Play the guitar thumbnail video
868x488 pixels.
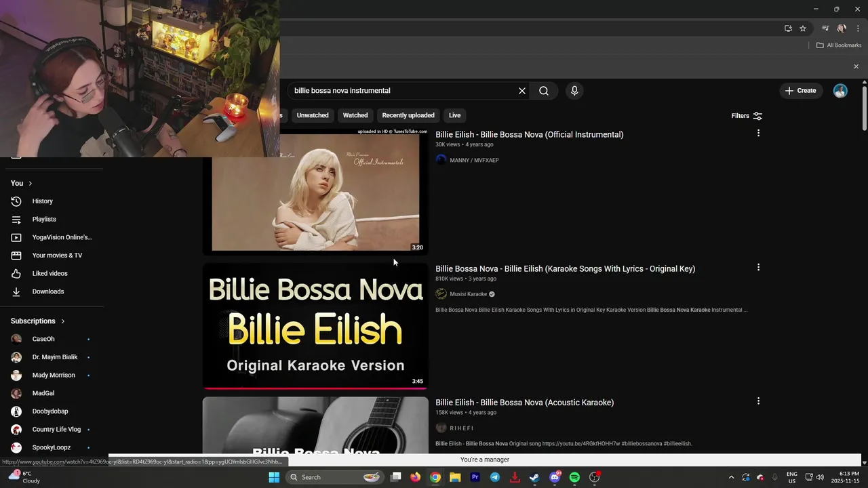315,426
